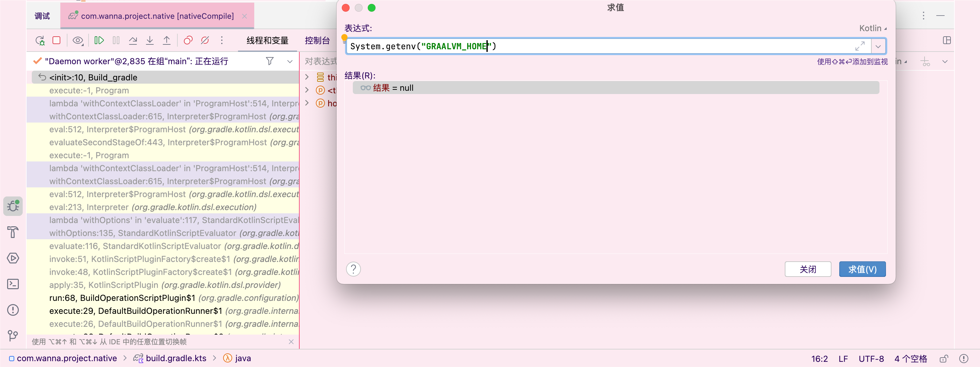Resume program execution
The image size is (980, 367).
pos(99,40)
